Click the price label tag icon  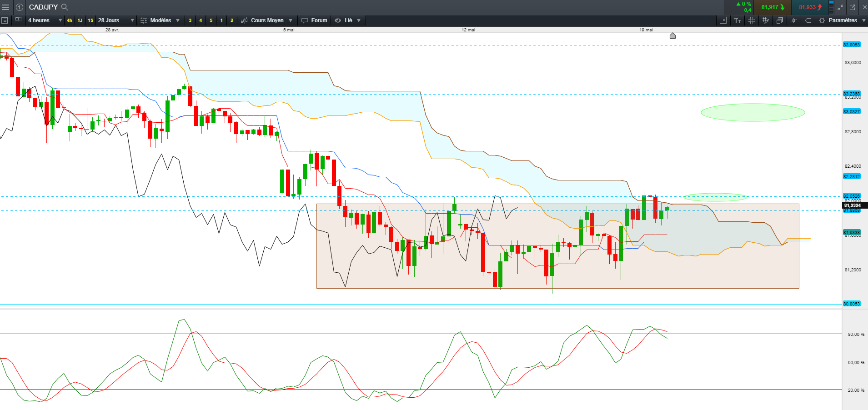[808, 20]
